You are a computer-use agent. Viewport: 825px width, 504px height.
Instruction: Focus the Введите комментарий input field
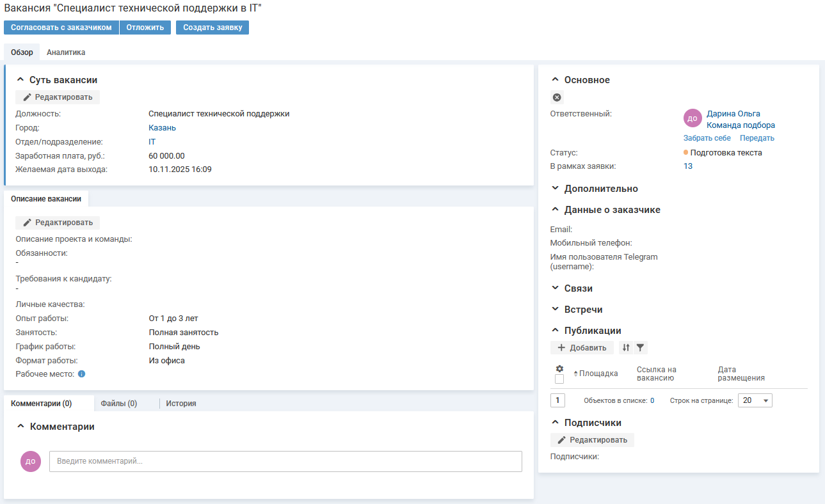285,461
